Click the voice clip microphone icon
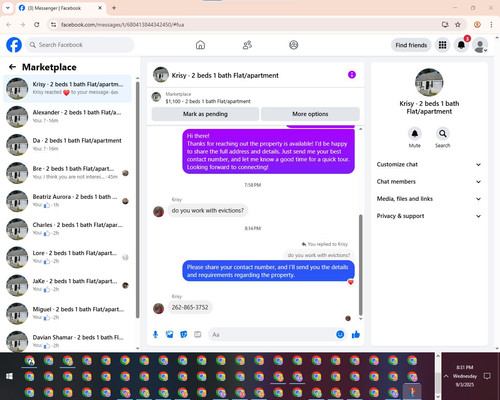Image resolution: width=500 pixels, height=400 pixels. pos(155,334)
